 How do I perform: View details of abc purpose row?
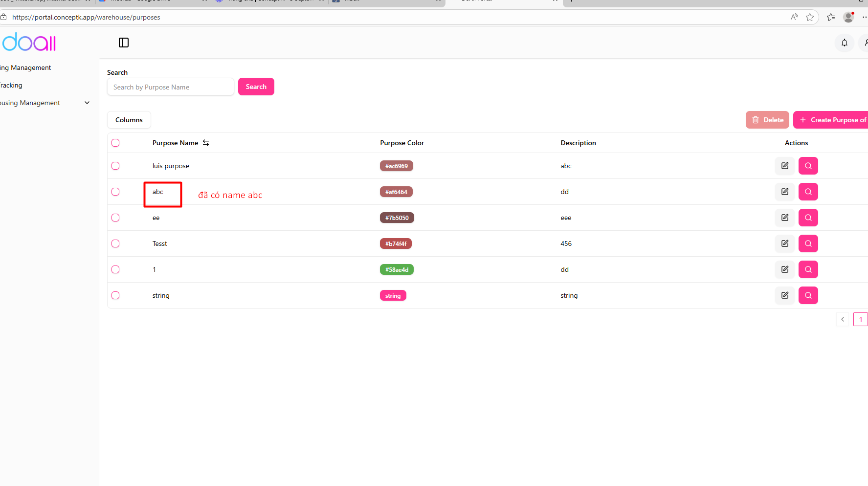(x=808, y=192)
